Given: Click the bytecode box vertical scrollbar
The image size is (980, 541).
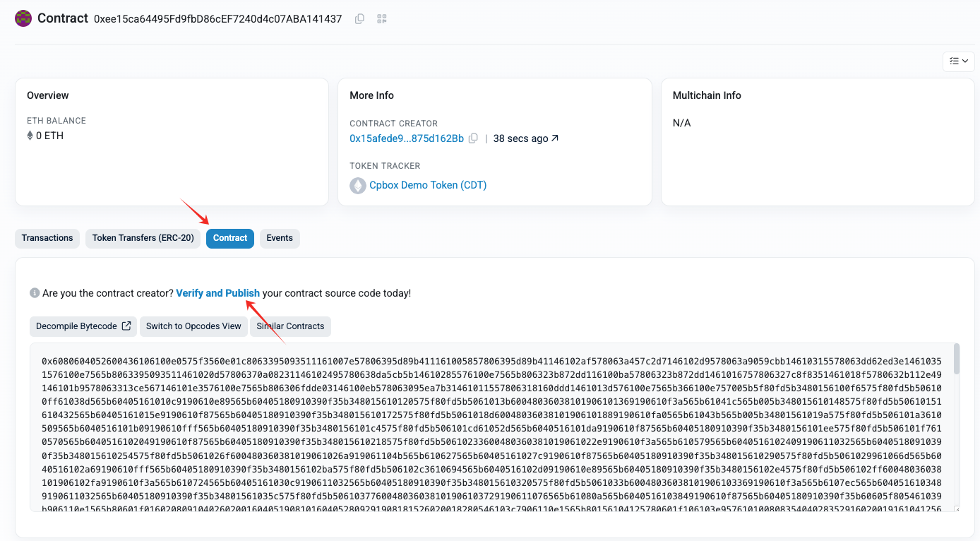Looking at the screenshot, I should pos(956,359).
